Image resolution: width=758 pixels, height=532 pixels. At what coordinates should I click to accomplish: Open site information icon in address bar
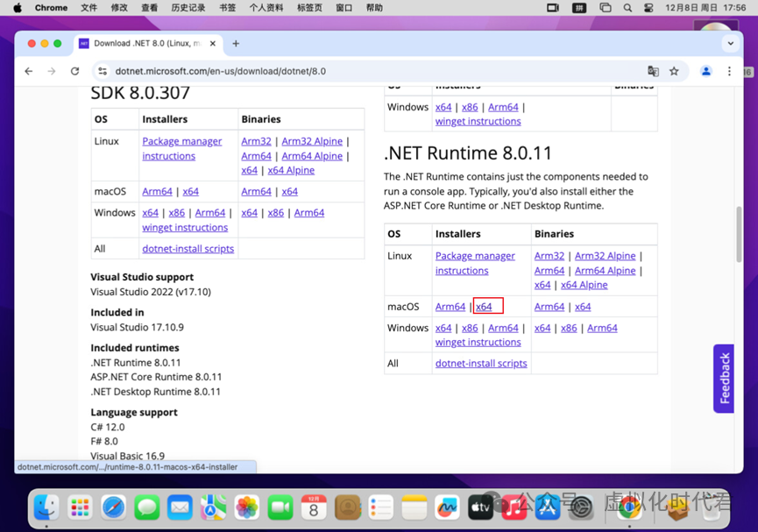tap(103, 71)
